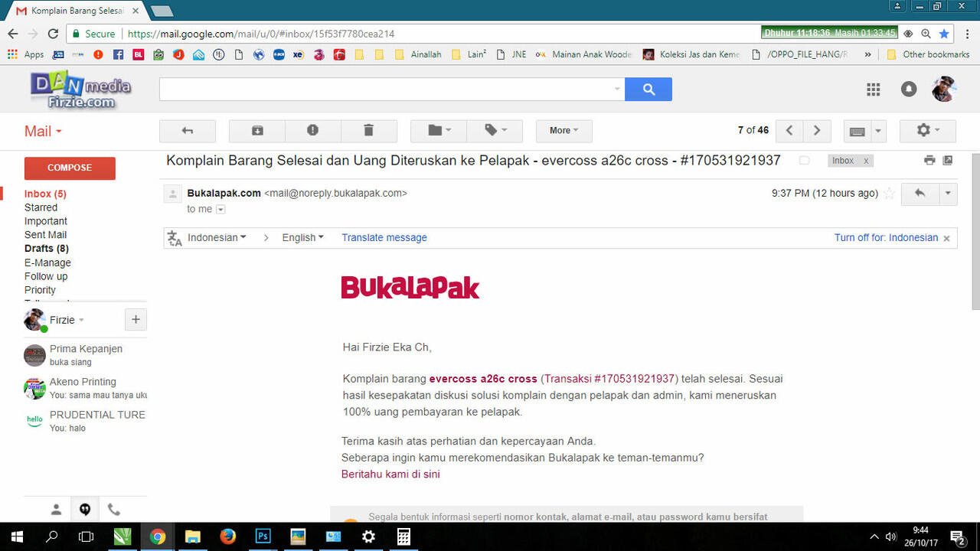Click the Translate message link

point(384,238)
